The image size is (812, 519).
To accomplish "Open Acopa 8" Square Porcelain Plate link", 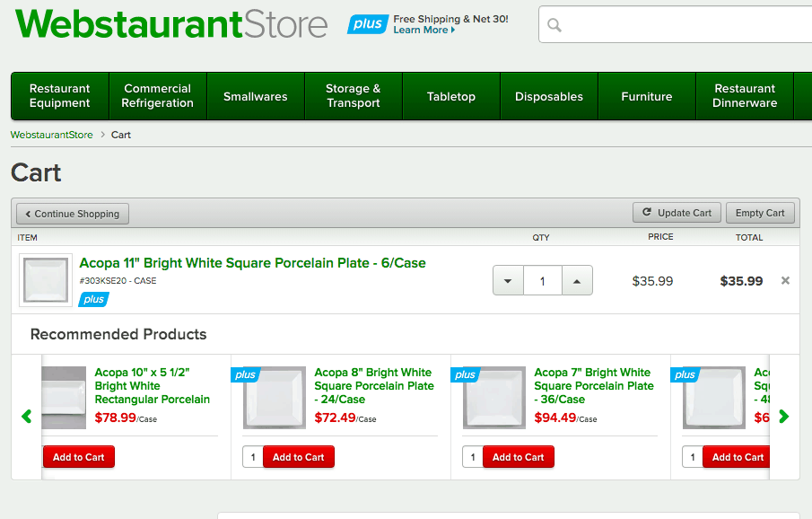I will pyautogui.click(x=374, y=386).
